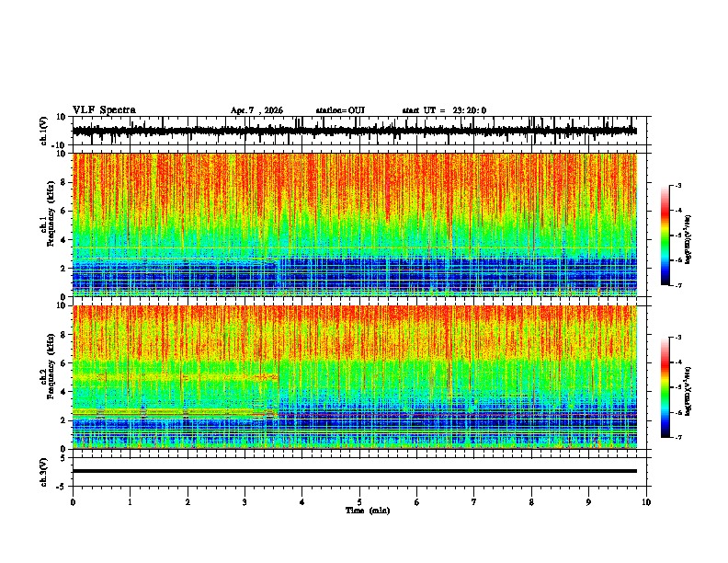Viewport: 728px width, 563px height.
Task: Click the ch.1 voltage waveform trace
Action: 355,131
